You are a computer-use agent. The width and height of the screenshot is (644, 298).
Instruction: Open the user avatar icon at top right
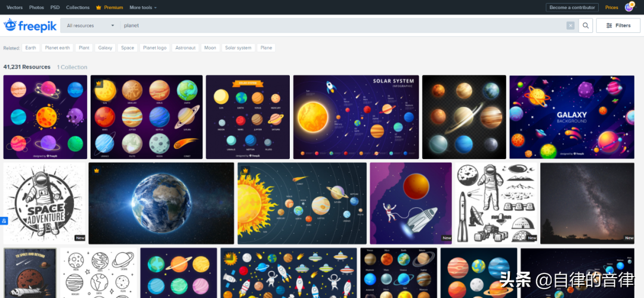point(629,7)
